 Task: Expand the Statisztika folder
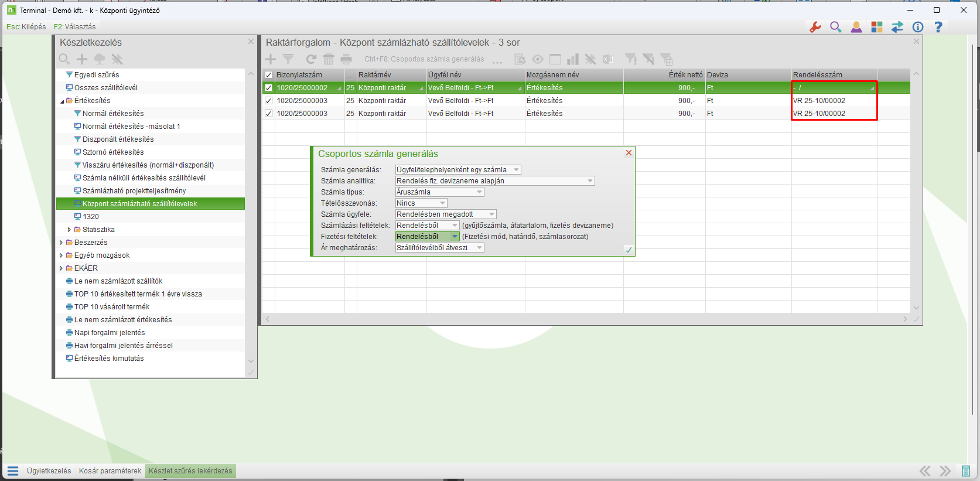coord(69,230)
